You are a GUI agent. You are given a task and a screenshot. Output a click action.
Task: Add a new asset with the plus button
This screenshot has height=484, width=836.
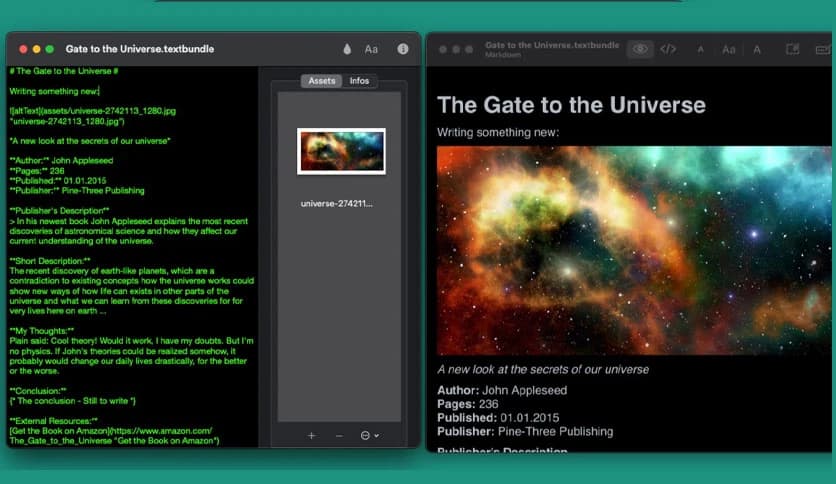tap(311, 435)
